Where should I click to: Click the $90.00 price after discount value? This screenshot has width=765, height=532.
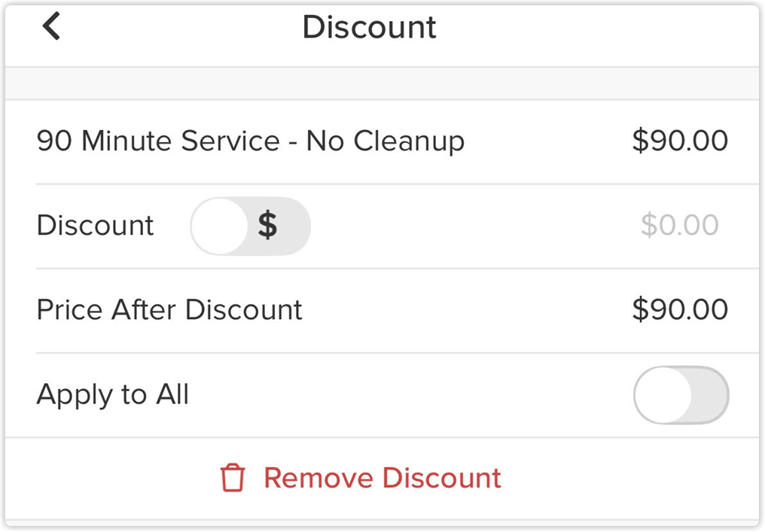click(680, 309)
